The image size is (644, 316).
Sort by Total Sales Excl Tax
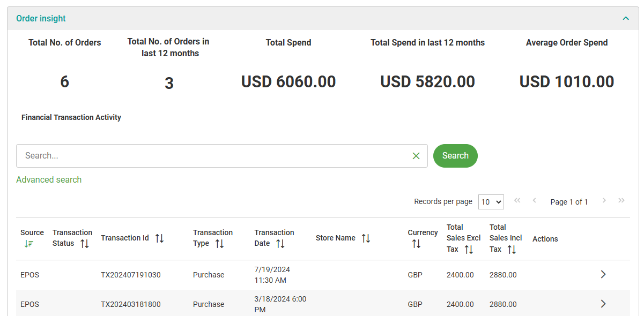[469, 250]
